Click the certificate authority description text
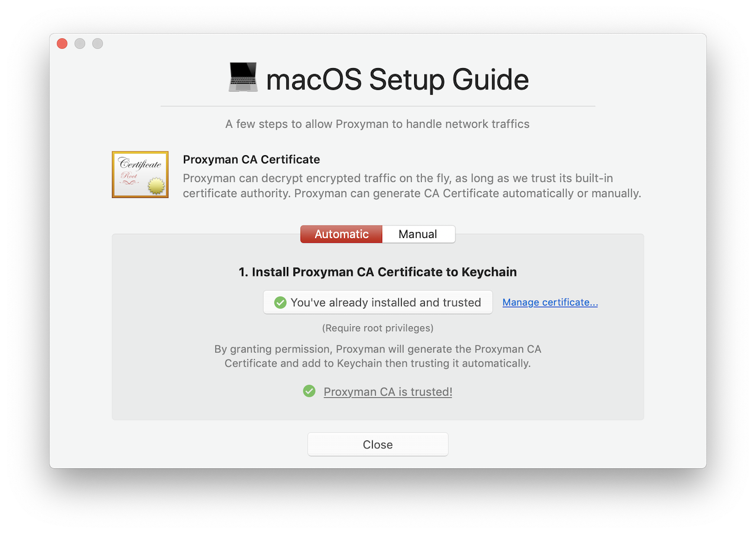The image size is (756, 534). (x=412, y=186)
